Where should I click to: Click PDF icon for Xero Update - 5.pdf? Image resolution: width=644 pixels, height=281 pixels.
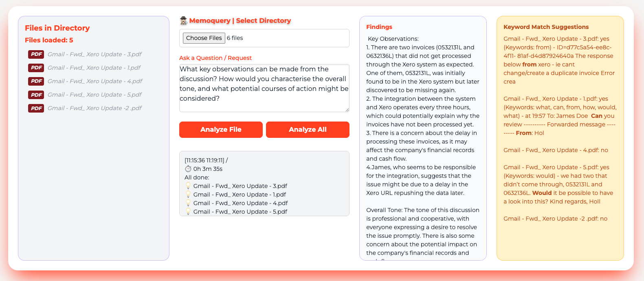click(36, 95)
